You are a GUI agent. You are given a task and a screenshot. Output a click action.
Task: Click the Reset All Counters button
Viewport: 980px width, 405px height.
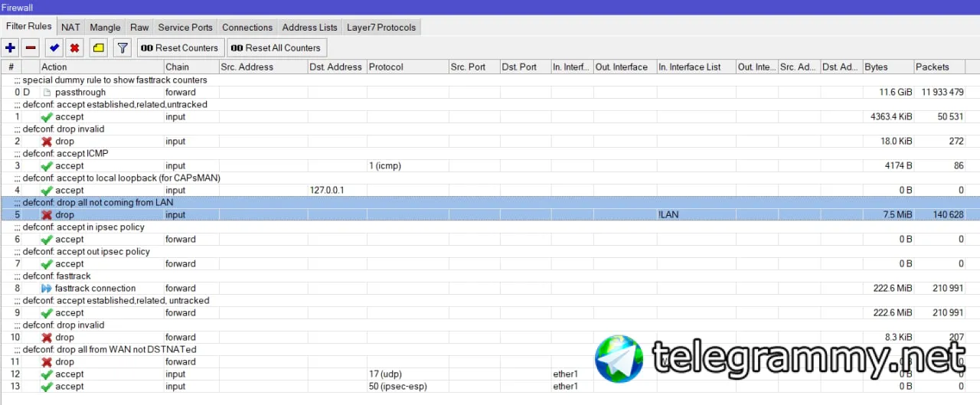point(277,47)
